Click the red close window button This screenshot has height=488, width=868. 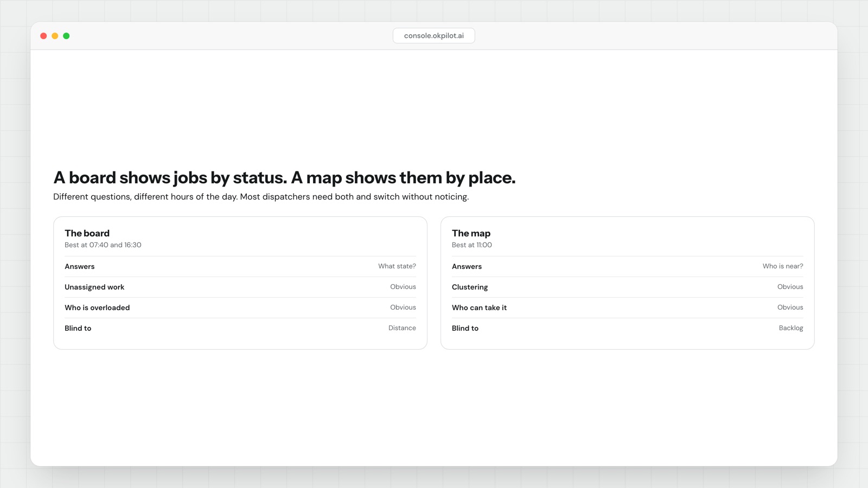[43, 36]
